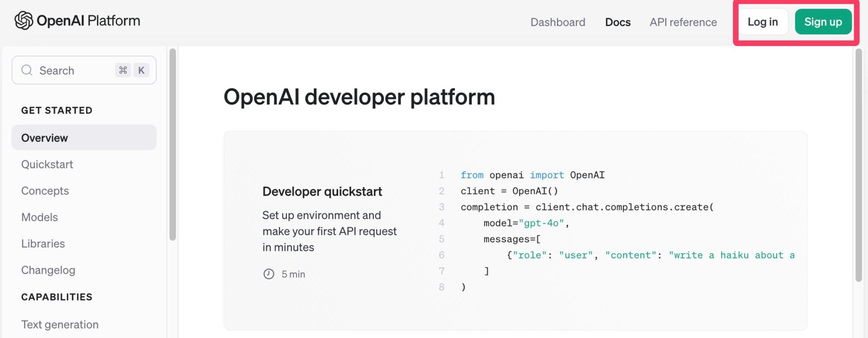Open Text generation under Capabilities
Screen dimensions: 868x338
(x=60, y=324)
